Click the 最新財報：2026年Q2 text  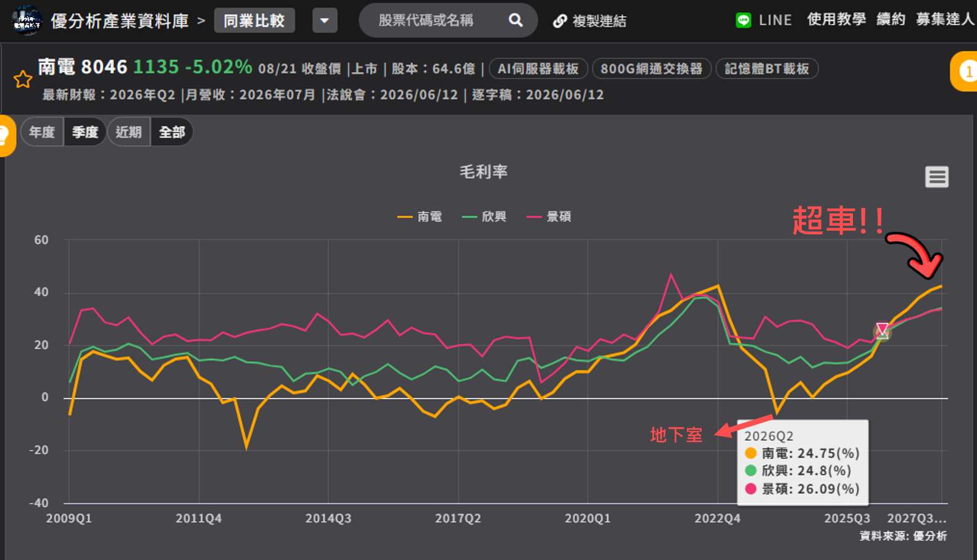pyautogui.click(x=109, y=95)
